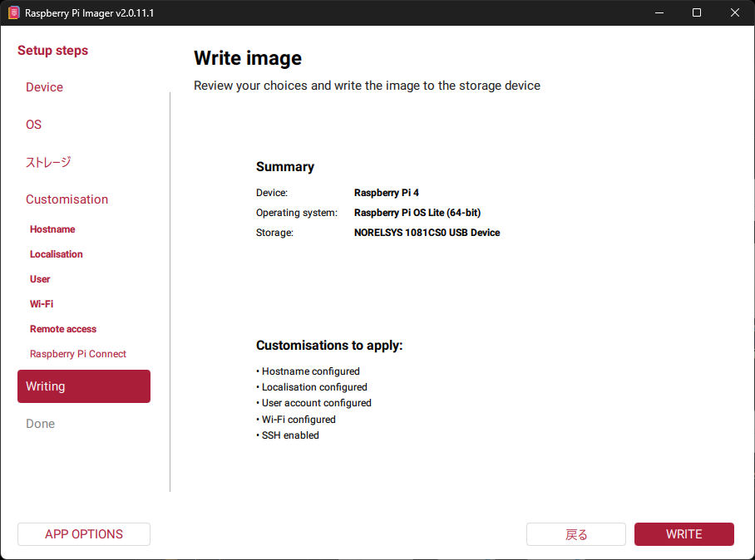755x560 pixels.
Task: Maximize the Raspberry Pi Imager window
Action: tap(697, 13)
